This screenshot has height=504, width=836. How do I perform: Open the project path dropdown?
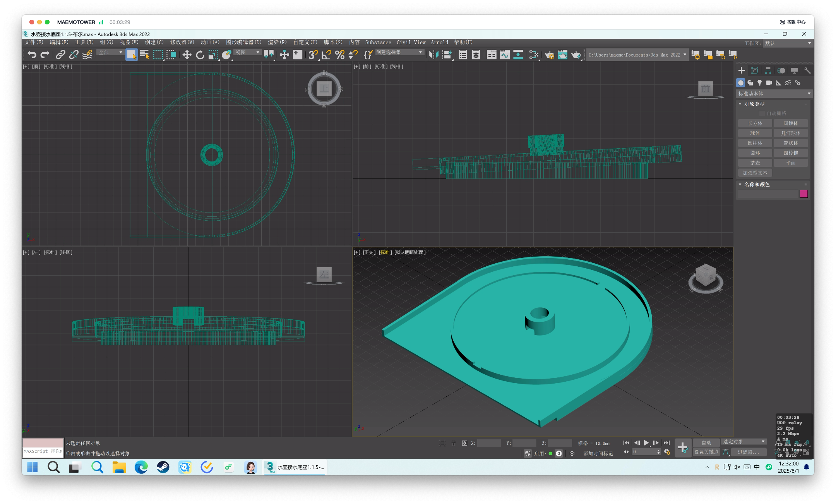637,55
